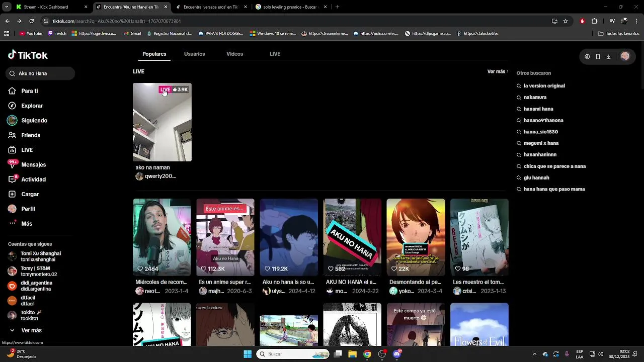Open Windows Start menu
The image size is (644, 362).
248,354
